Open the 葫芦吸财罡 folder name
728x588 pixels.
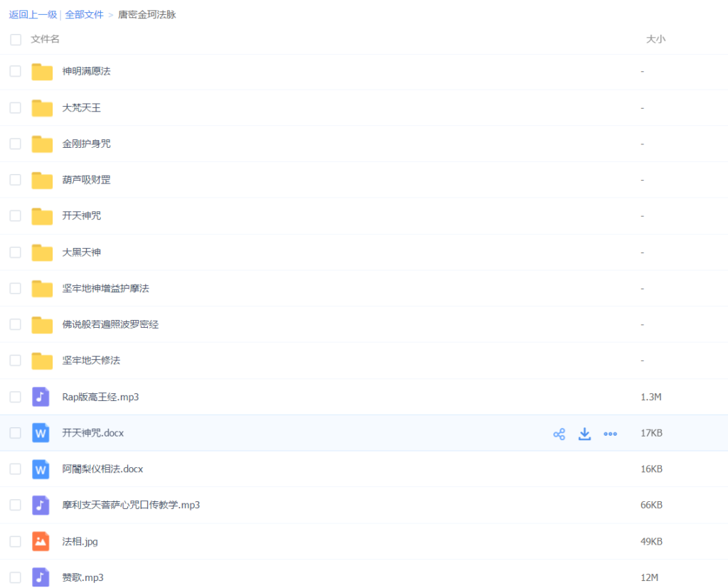pyautogui.click(x=86, y=180)
